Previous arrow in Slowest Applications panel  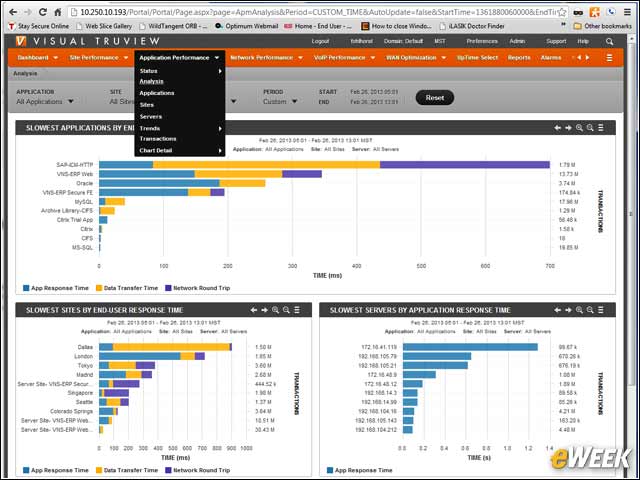[x=558, y=128]
